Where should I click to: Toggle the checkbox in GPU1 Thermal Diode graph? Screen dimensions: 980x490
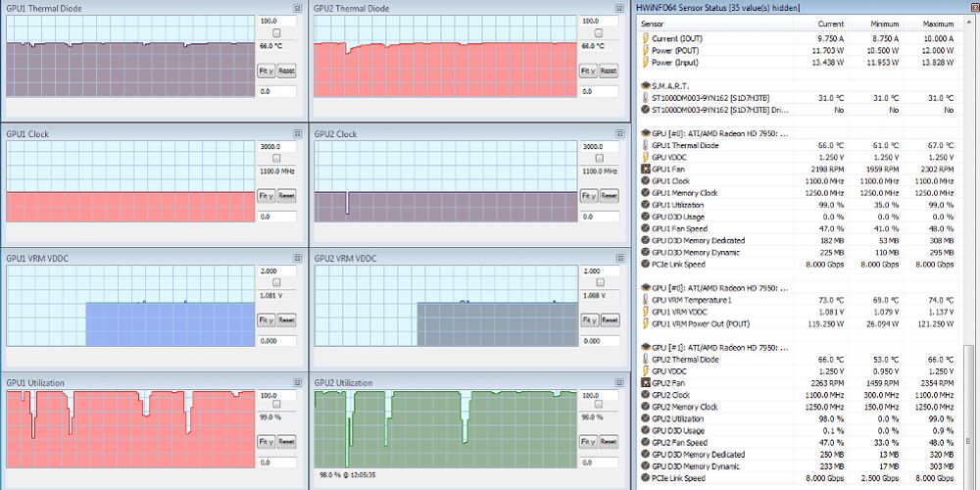click(277, 33)
